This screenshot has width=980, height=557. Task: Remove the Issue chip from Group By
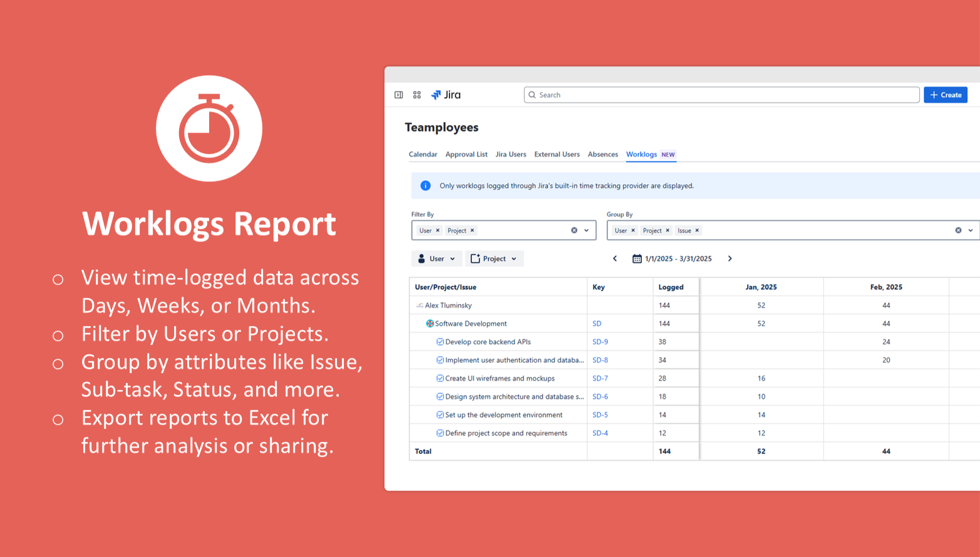(x=697, y=230)
